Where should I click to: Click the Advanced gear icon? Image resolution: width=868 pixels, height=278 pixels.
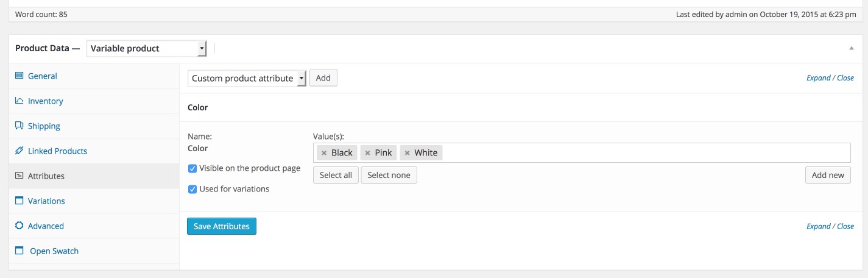19,226
